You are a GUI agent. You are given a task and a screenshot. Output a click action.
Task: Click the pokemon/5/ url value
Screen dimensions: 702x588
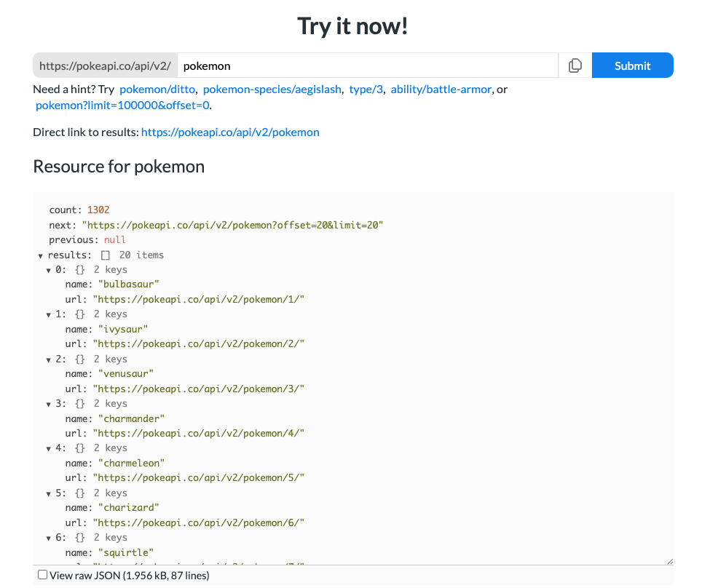199,478
